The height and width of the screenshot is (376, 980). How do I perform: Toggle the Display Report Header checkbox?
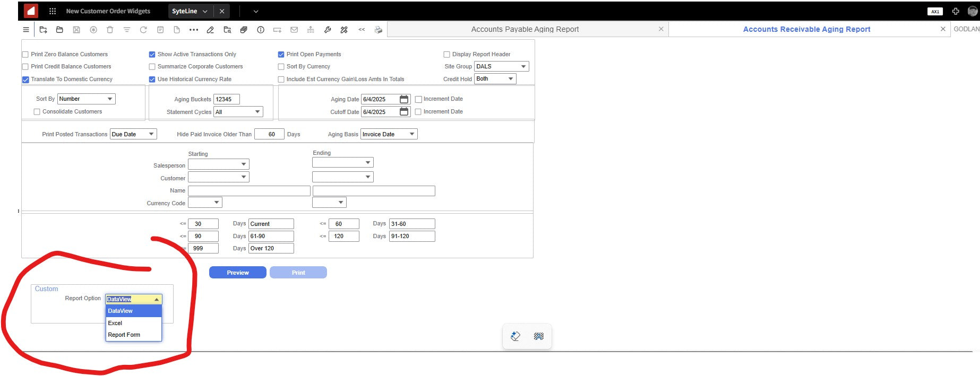point(446,55)
